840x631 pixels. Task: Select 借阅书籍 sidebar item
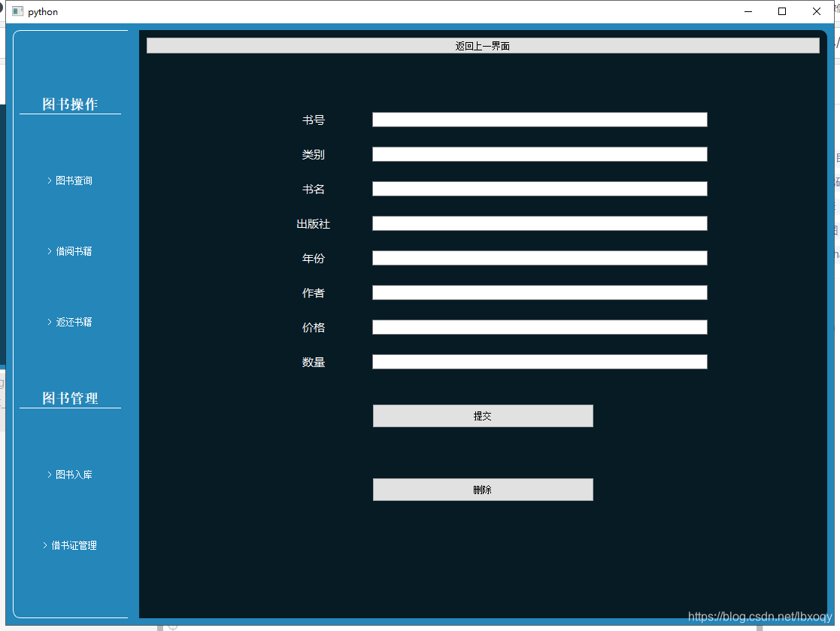70,251
